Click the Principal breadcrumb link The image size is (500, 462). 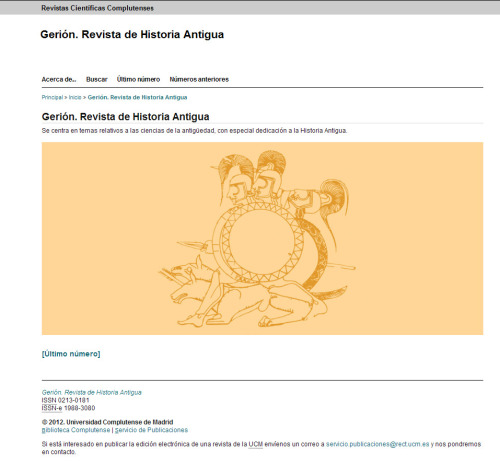click(52, 97)
